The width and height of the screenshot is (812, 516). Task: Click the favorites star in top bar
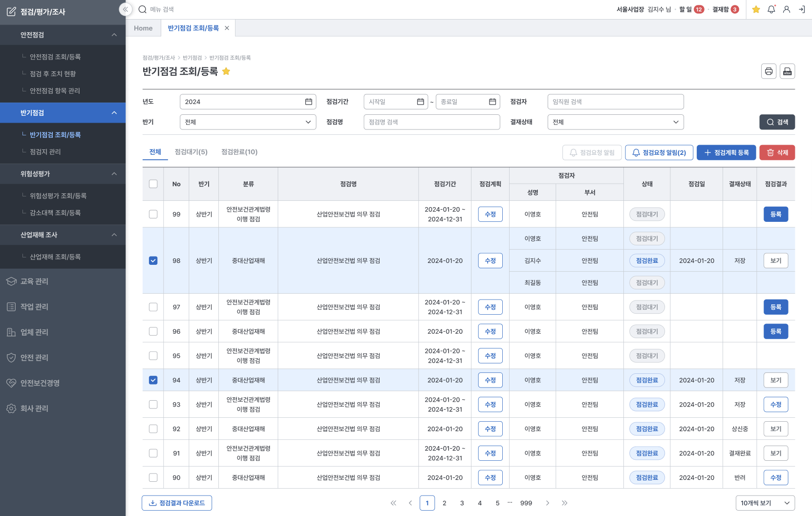(x=756, y=9)
